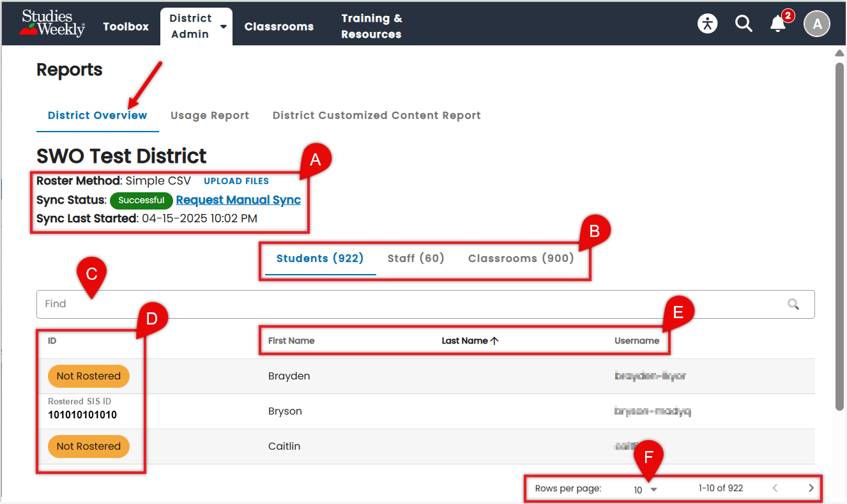847x504 pixels.
Task: Select the Staff (60) tab
Action: pos(416,259)
